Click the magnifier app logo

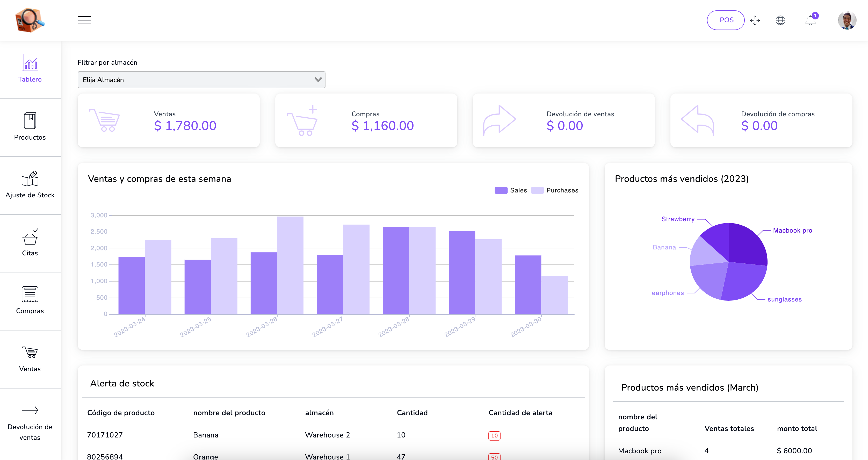[30, 20]
